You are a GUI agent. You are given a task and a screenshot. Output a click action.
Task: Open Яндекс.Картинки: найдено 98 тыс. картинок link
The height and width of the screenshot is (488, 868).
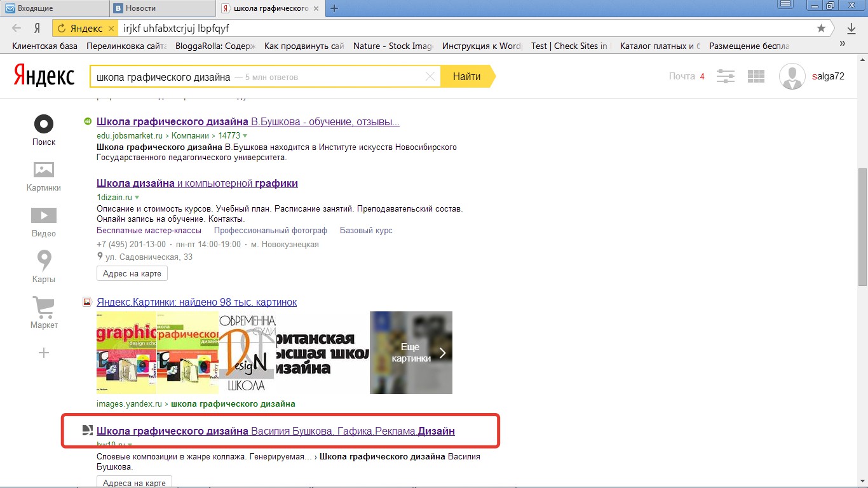pos(196,302)
